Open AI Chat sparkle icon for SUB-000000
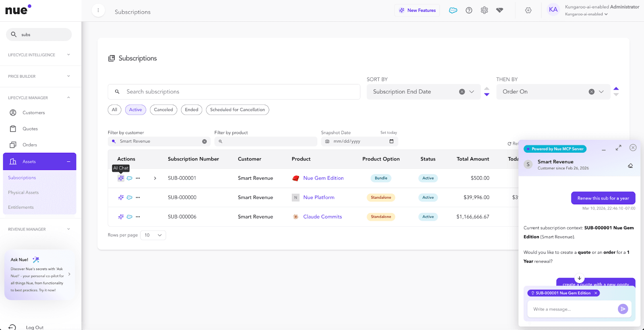Image resolution: width=644 pixels, height=330 pixels. click(121, 197)
